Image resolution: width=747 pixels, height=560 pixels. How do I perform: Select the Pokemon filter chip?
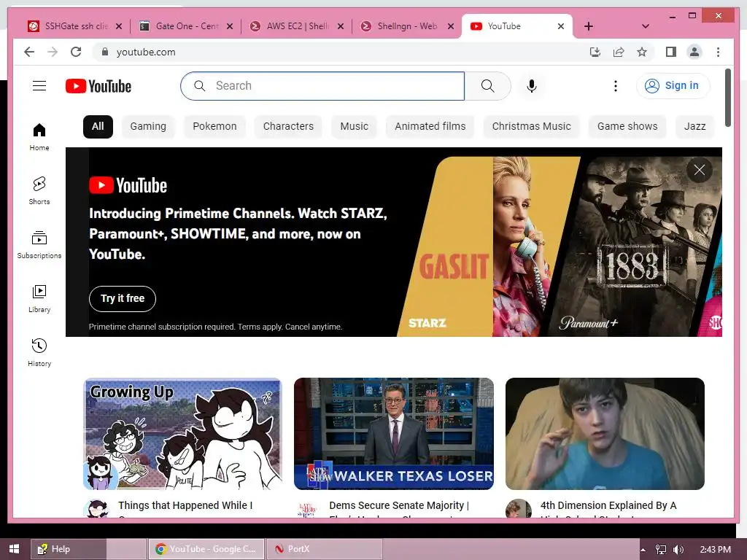click(214, 126)
